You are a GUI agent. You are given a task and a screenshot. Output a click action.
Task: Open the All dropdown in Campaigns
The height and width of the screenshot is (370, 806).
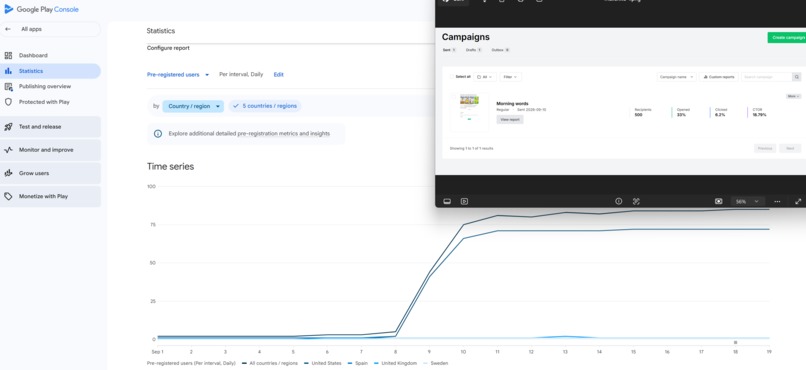[x=485, y=77]
